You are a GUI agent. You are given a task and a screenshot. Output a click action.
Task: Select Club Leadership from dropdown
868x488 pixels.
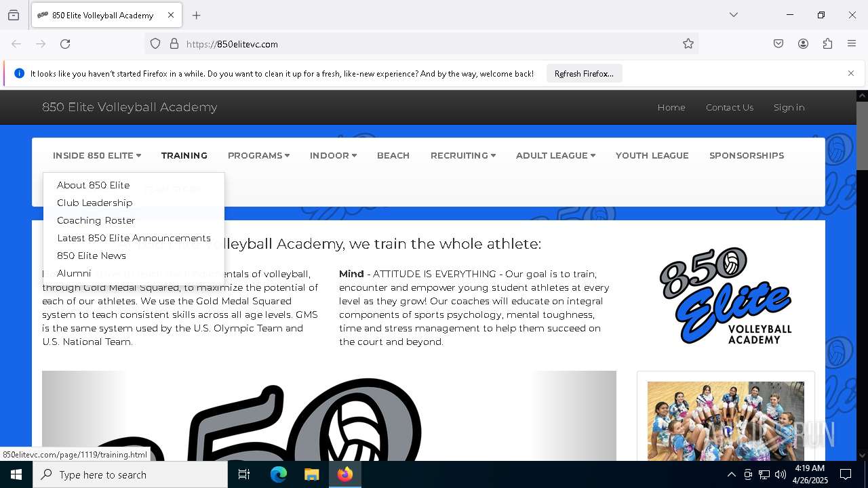(95, 203)
